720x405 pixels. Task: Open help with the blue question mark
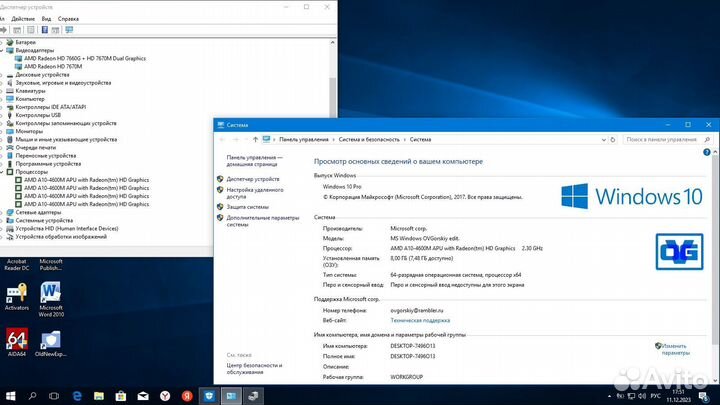coord(707,152)
